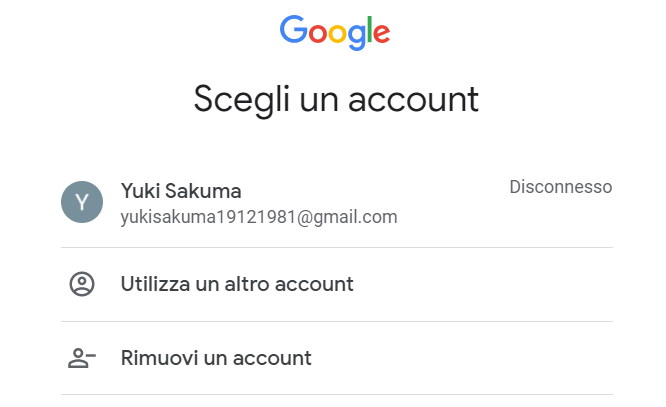Choose Utilizza un altro account
The width and height of the screenshot is (666, 407).
click(x=337, y=284)
